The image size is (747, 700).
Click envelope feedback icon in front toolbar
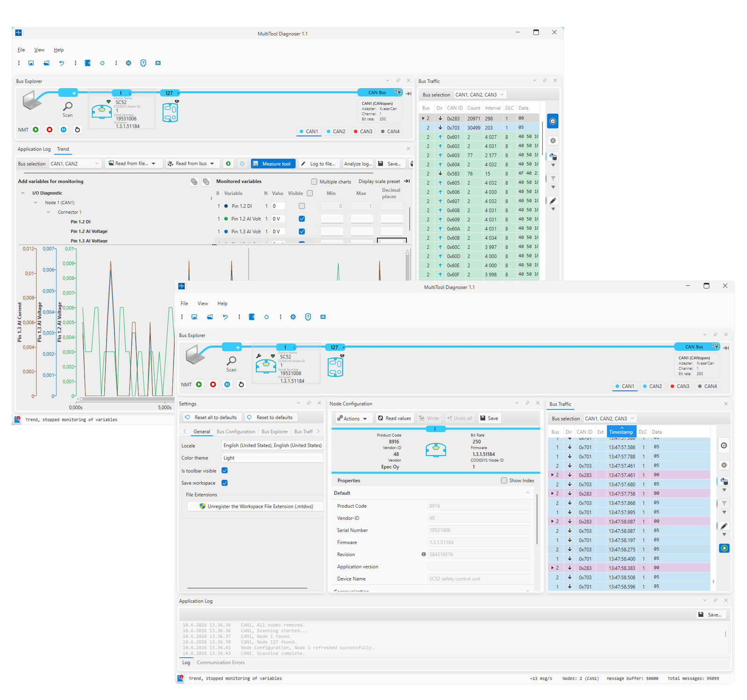click(323, 317)
